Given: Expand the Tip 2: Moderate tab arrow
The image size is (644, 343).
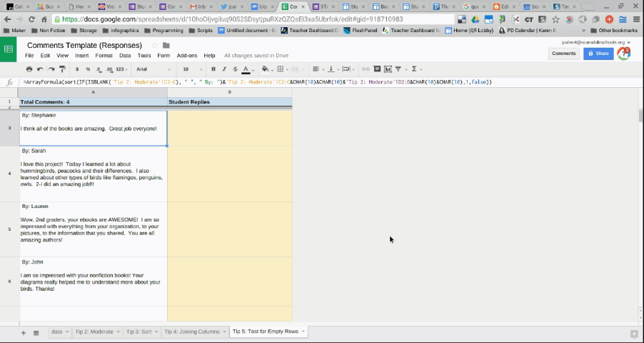Looking at the screenshot, I should tap(119, 332).
